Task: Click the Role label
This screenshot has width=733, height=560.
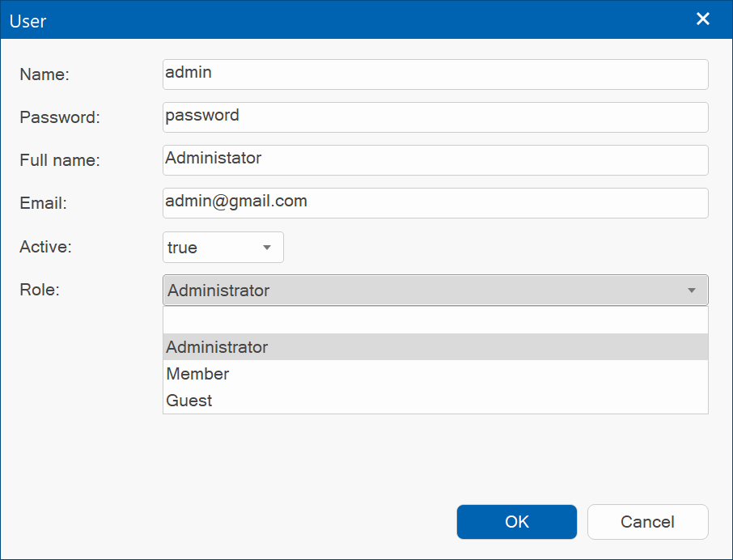Action: (x=40, y=290)
